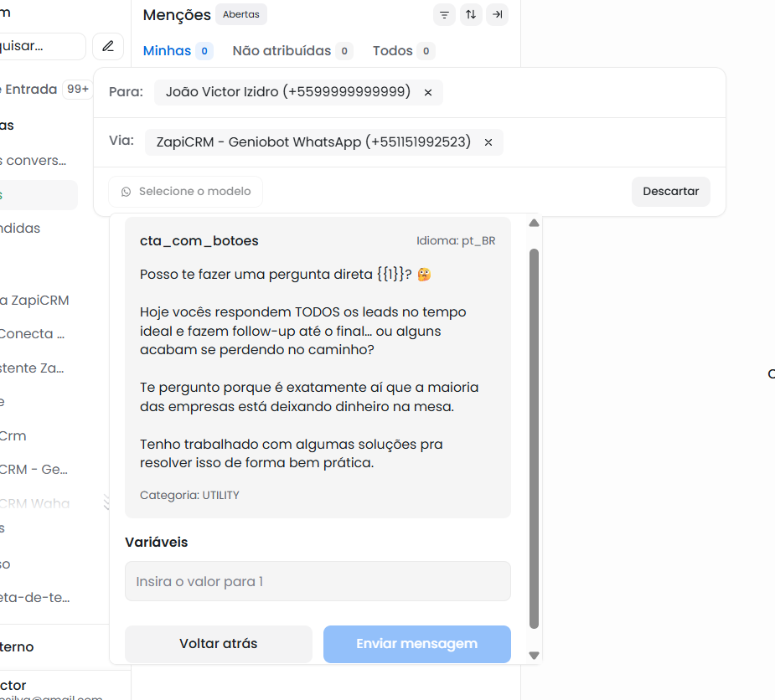Viewport: 775px width, 700px height.
Task: Click the template list scrollbar thumb
Action: click(x=535, y=435)
